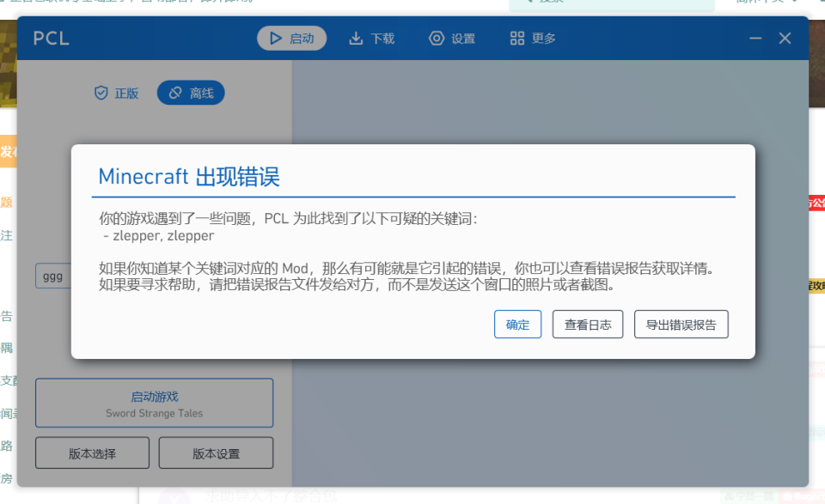Click the Minecraft 出现错误 dialog title

pos(189,177)
